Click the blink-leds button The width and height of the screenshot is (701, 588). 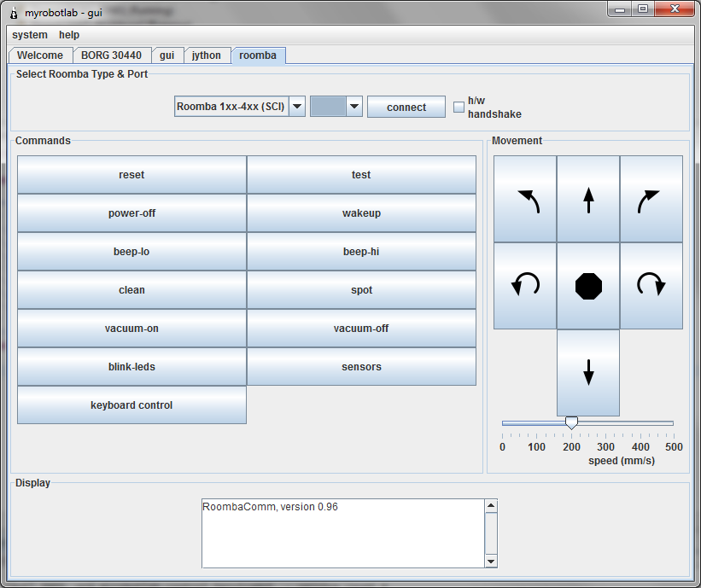point(131,367)
